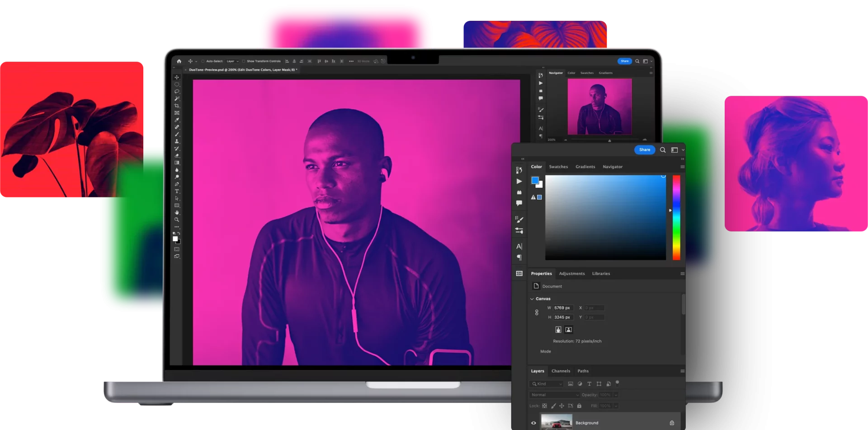Image resolution: width=868 pixels, height=430 pixels.
Task: Switch to the Channels tab
Action: coord(561,371)
